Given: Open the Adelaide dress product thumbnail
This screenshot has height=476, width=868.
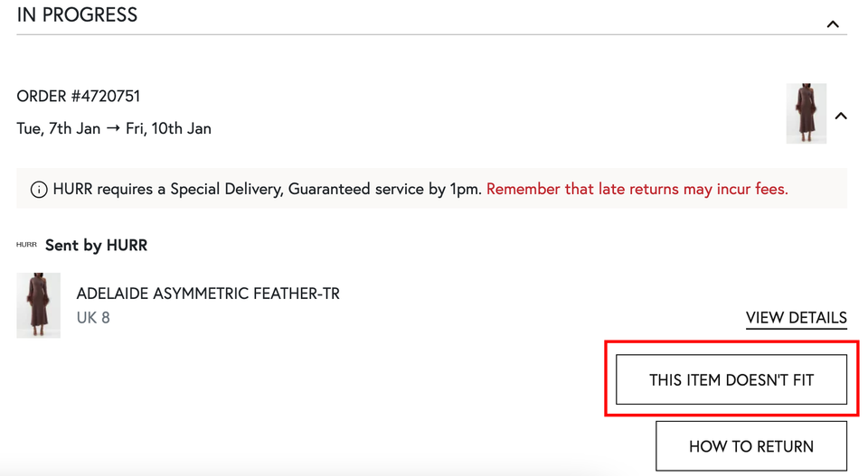Looking at the screenshot, I should click(39, 305).
